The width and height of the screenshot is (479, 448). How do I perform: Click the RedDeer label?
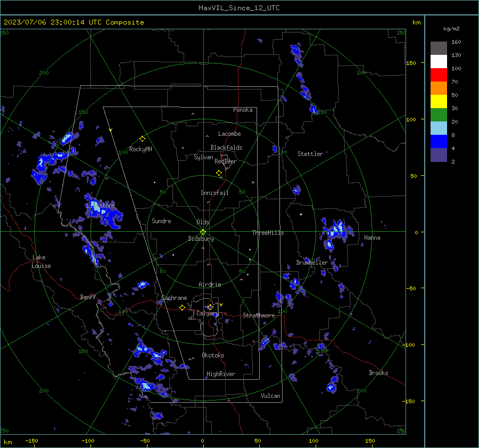tap(226, 161)
